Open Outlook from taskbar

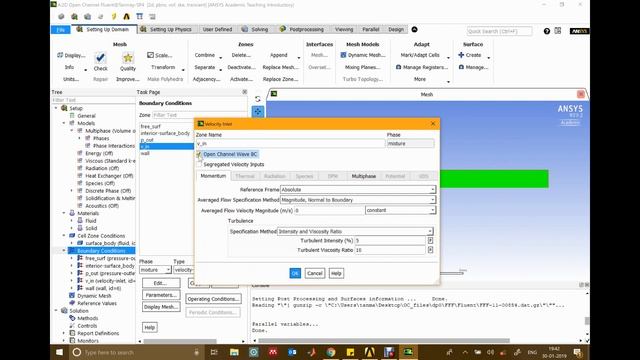(x=292, y=352)
